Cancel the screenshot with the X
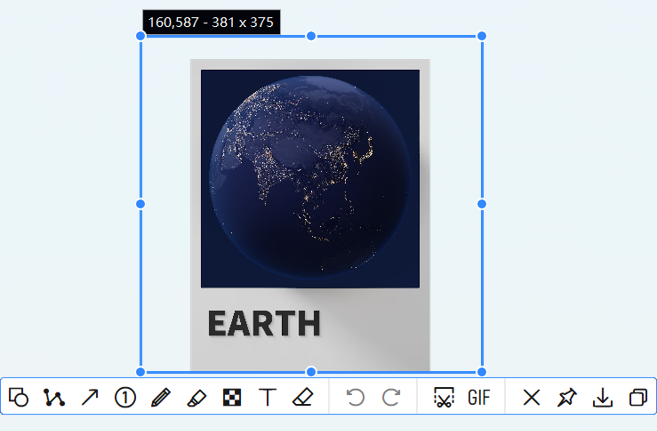The image size is (657, 431). (531, 397)
